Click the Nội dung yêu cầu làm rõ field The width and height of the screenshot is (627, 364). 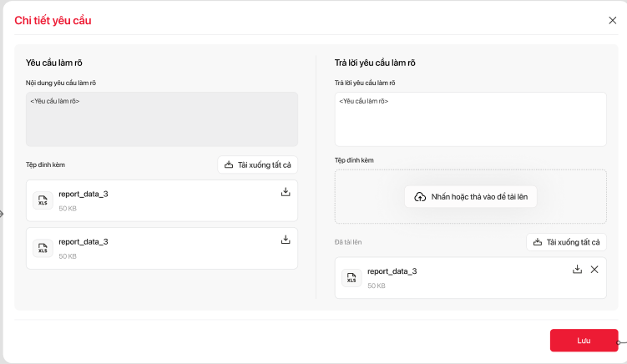coord(161,119)
